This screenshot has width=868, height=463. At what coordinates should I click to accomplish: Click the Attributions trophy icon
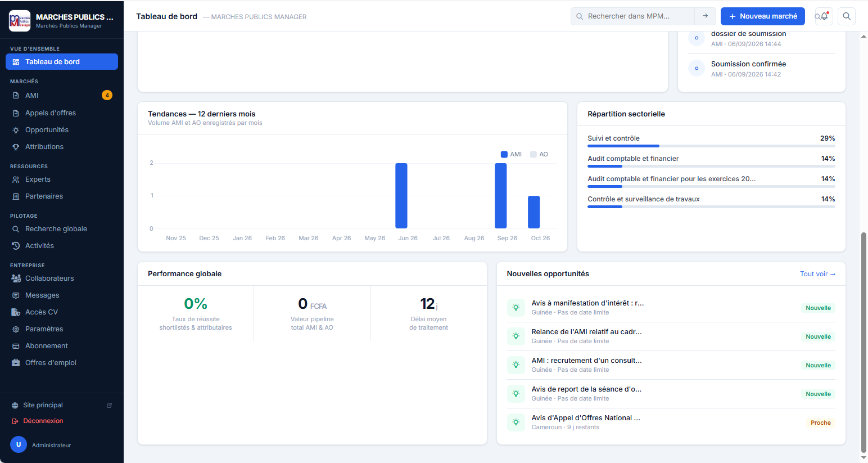(x=16, y=147)
